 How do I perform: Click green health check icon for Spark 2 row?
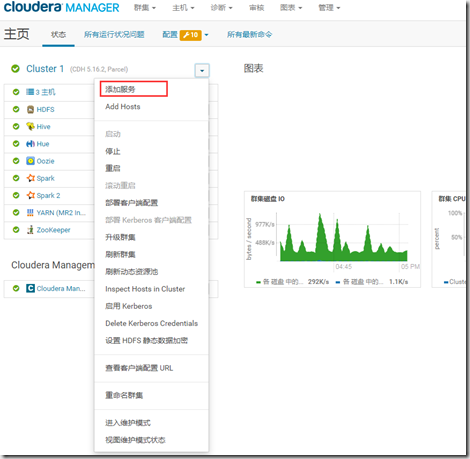[x=16, y=195]
